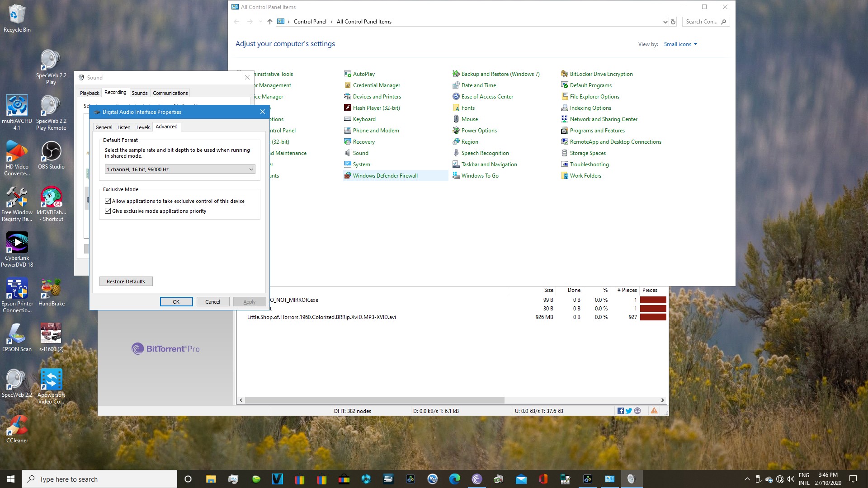Open Windows Defender Firewall item
The image size is (868, 488).
[385, 176]
